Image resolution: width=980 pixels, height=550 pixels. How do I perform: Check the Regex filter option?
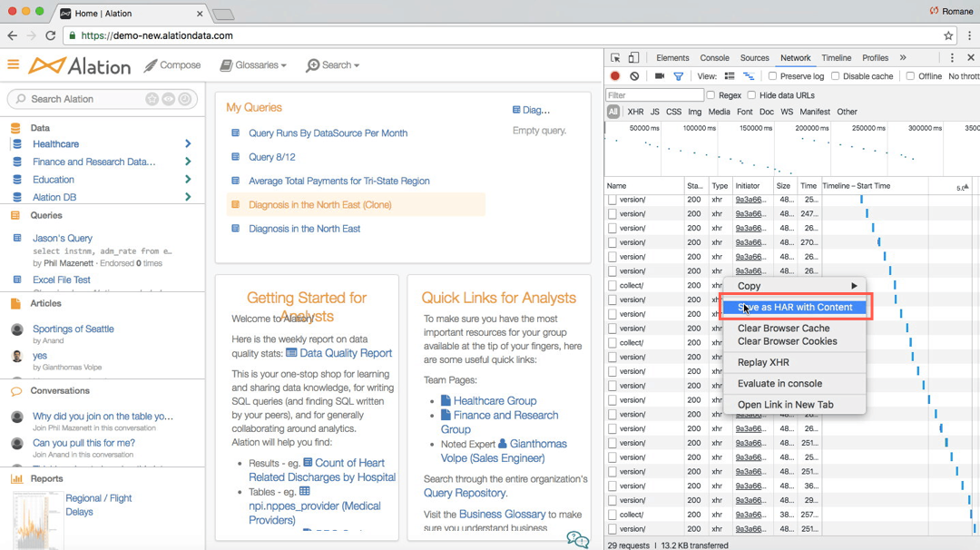click(x=710, y=95)
